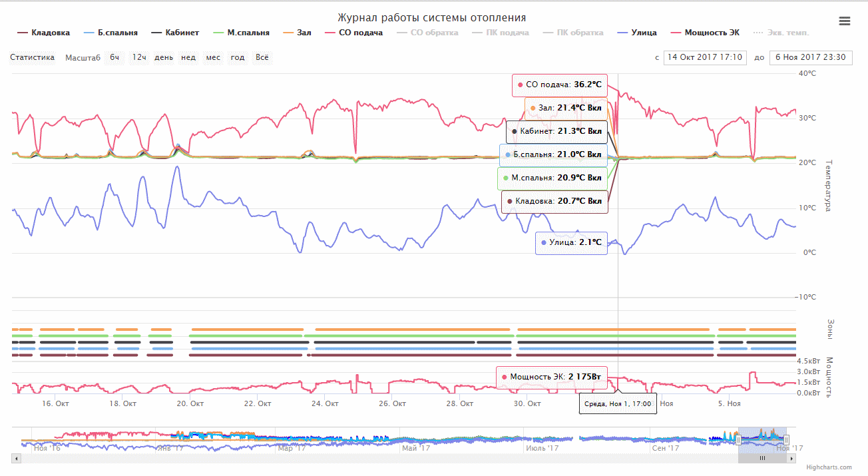Toggle the Мощность ЭК legend item
This screenshot has width=868, height=476.
point(704,33)
